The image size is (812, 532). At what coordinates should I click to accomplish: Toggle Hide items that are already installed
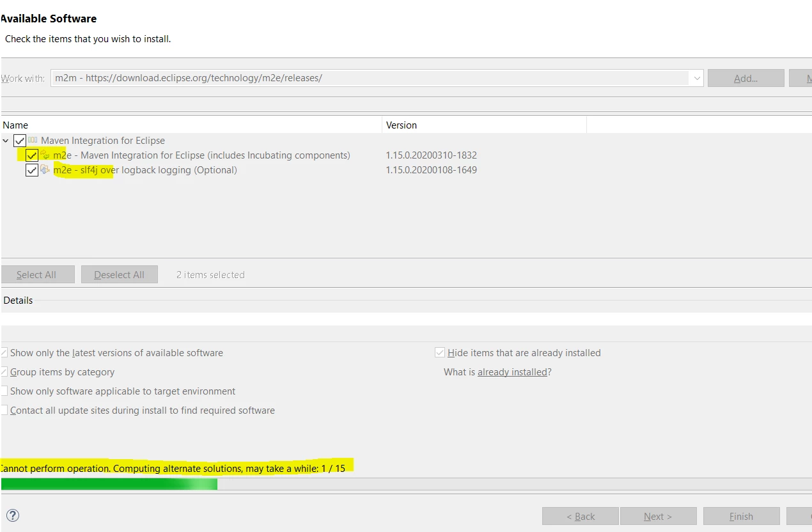click(x=440, y=353)
